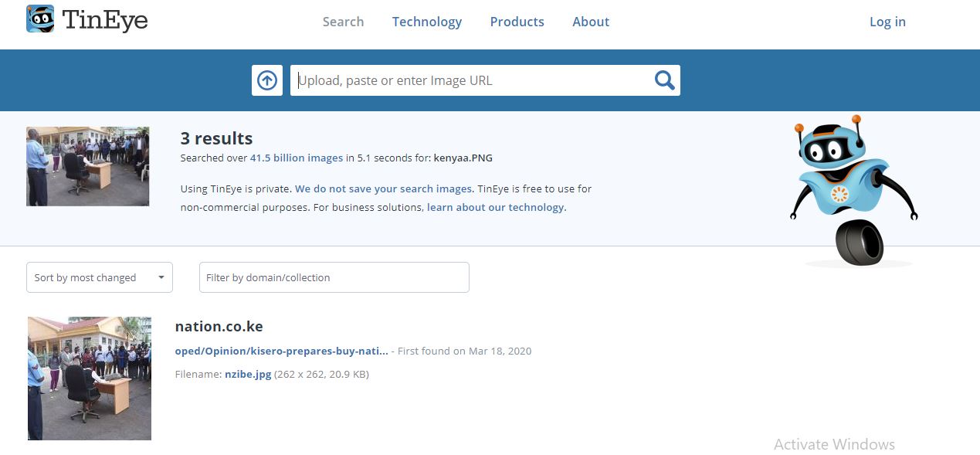Screen dimensions: 980x455
Task: Open the Search navigation item
Action: [x=343, y=22]
